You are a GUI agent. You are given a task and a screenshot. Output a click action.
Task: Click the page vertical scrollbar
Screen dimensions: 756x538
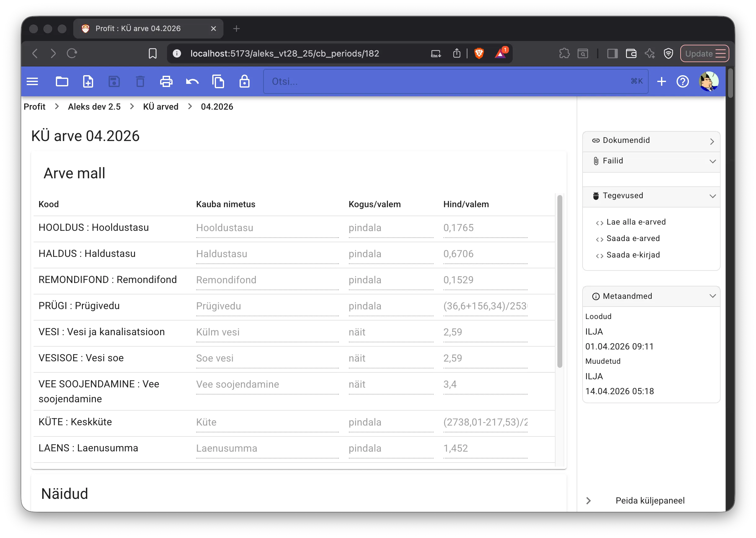coord(730,83)
